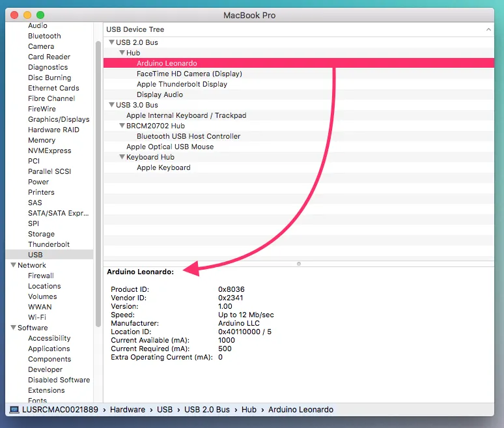Click LUSRCMAC0021889 in path bar
This screenshot has height=428, width=504.
click(60, 409)
